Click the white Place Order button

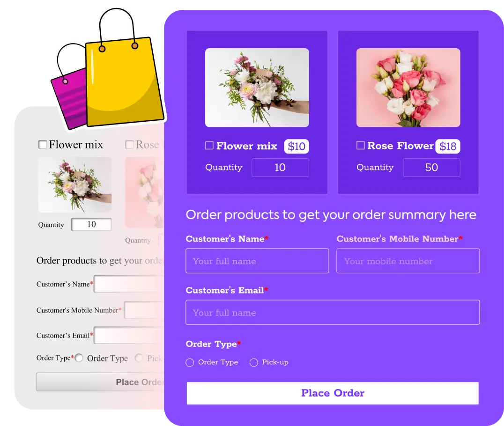[x=333, y=393]
